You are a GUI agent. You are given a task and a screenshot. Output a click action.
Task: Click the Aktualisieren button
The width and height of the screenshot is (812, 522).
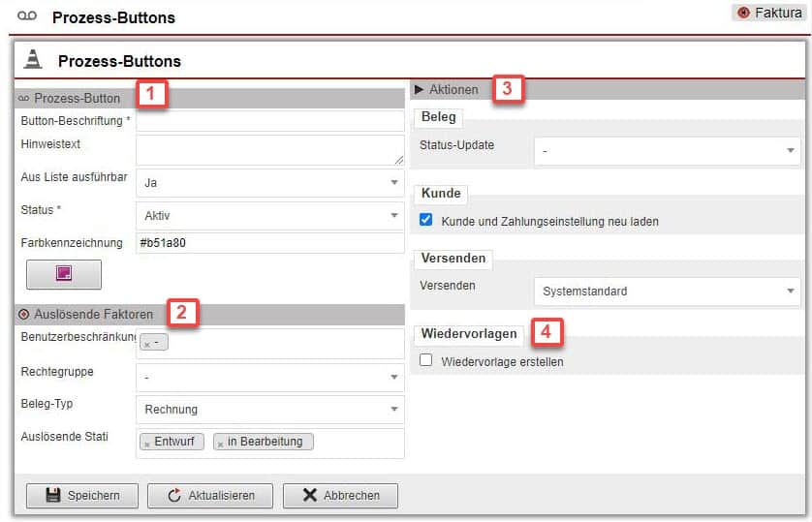pos(210,495)
